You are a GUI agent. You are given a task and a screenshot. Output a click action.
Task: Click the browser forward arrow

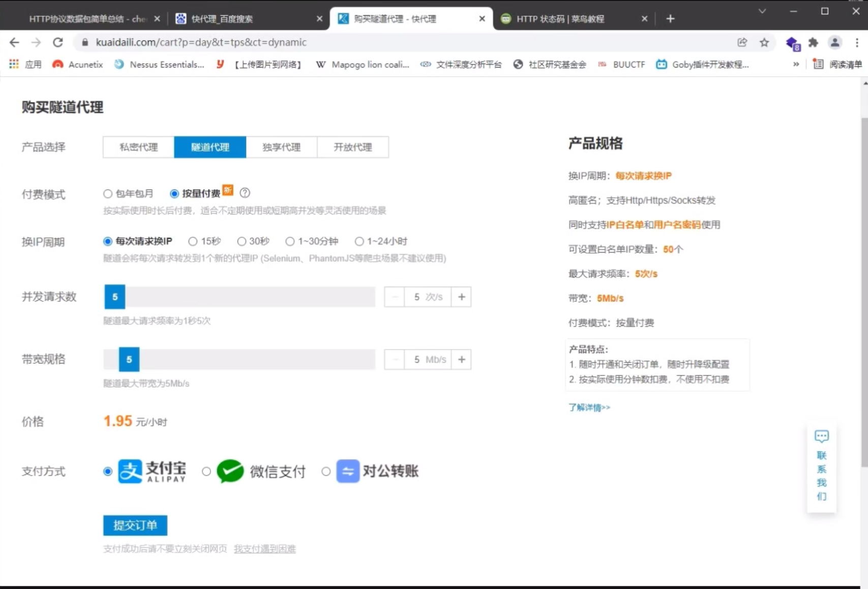pos(36,42)
